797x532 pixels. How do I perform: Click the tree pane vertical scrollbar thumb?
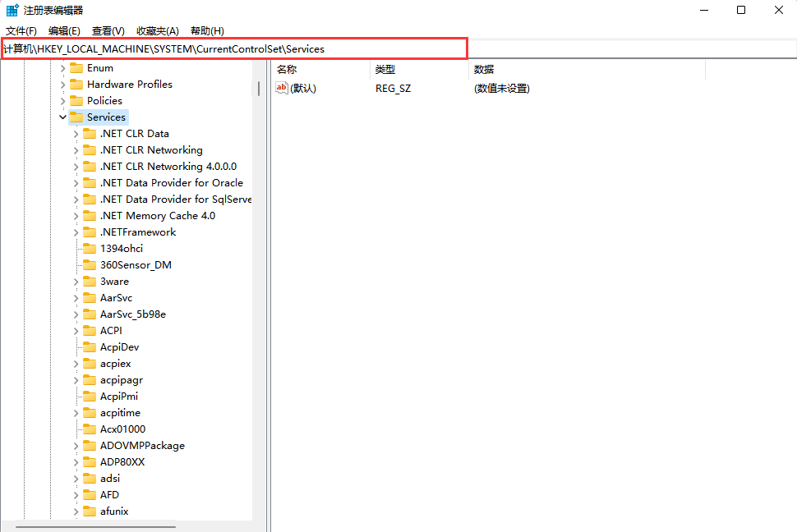click(259, 89)
